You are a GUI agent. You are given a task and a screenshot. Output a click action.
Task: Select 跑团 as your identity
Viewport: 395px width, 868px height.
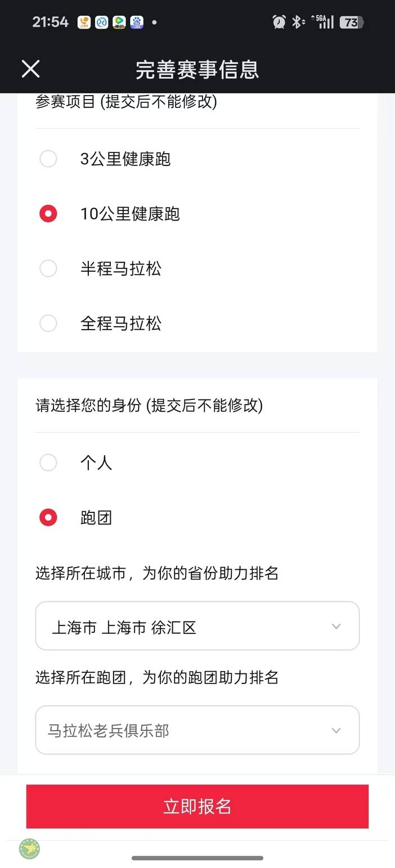pyautogui.click(x=48, y=518)
